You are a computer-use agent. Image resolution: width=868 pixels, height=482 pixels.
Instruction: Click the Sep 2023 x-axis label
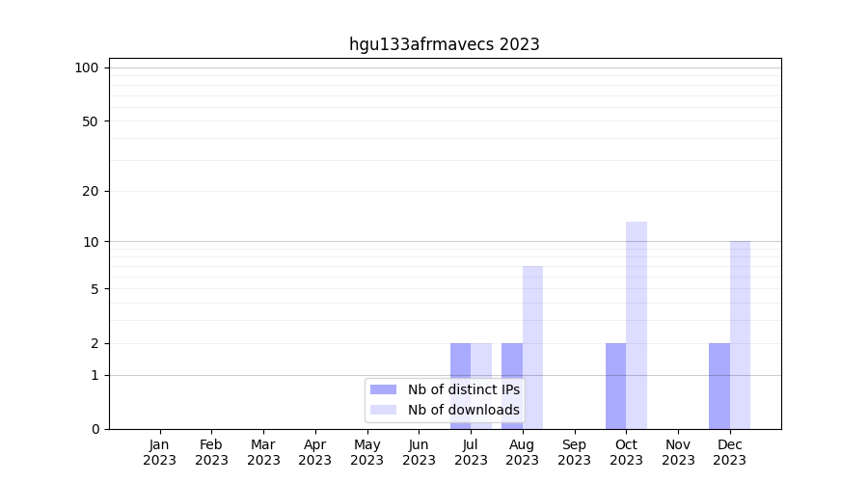click(x=574, y=452)
